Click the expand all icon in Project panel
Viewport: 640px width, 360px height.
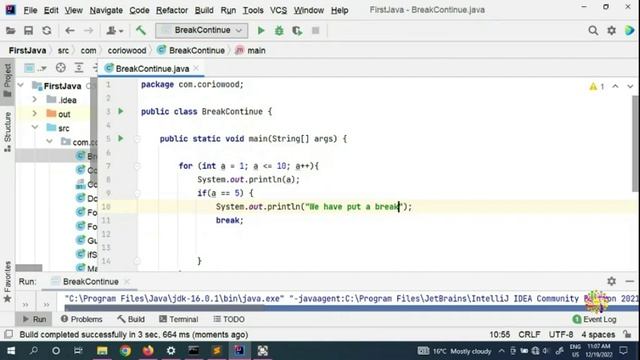tap(78, 68)
